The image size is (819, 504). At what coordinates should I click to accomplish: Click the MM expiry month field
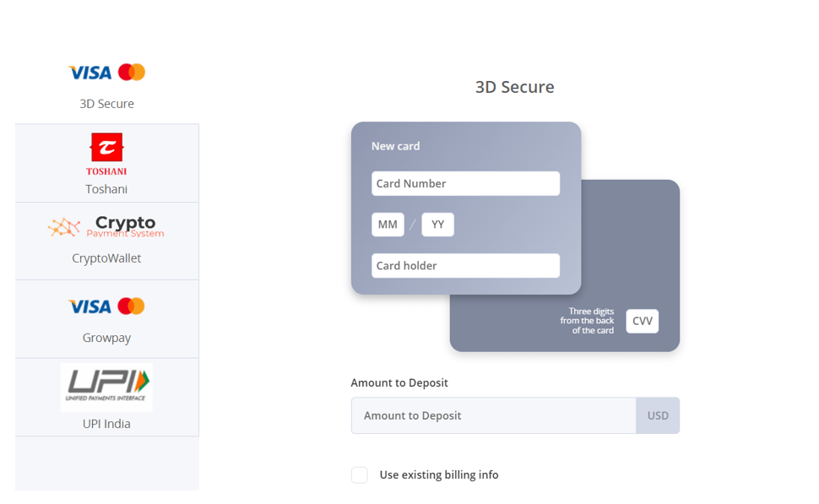[x=388, y=225]
